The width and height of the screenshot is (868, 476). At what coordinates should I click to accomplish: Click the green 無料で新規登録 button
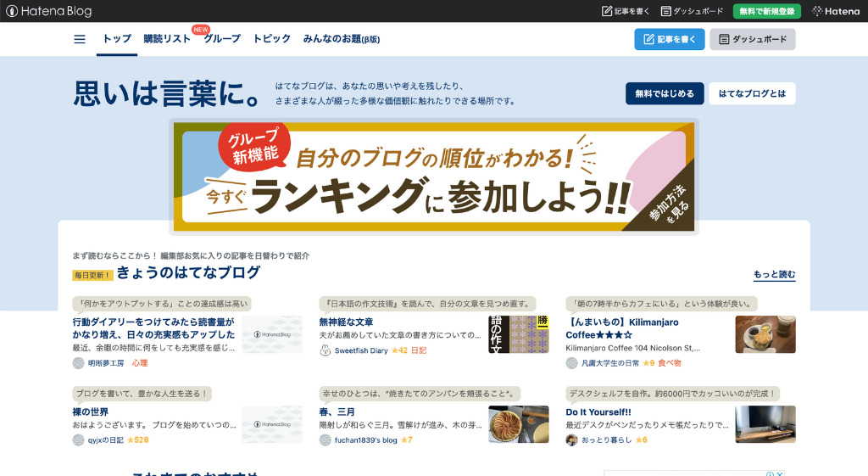(x=766, y=11)
